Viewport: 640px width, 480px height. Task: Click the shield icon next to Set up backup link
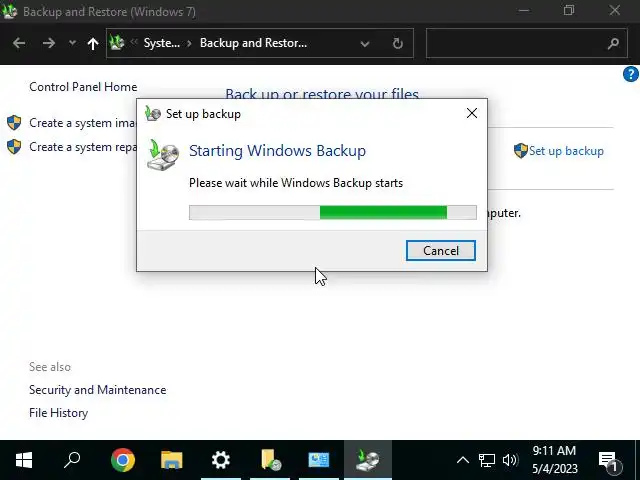click(521, 151)
